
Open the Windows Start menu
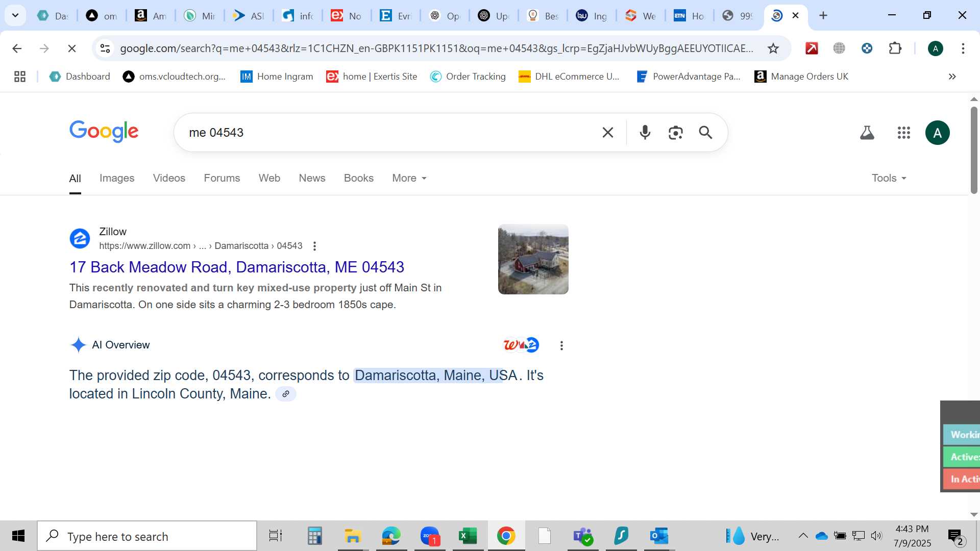18,536
